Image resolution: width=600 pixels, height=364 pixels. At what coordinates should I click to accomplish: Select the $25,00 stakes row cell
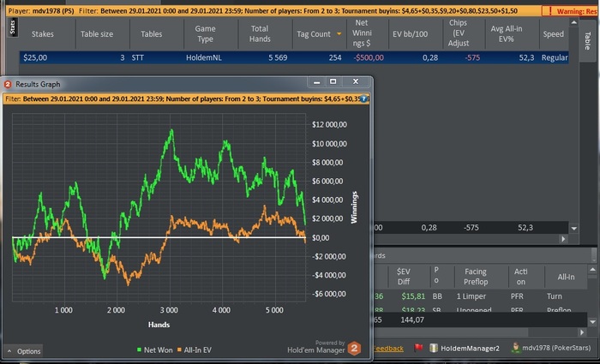tap(35, 57)
